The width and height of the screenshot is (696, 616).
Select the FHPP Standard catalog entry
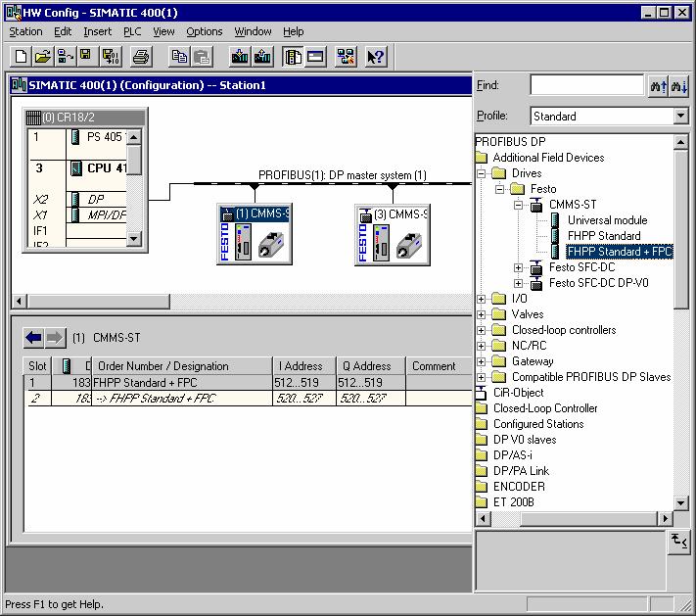point(604,236)
